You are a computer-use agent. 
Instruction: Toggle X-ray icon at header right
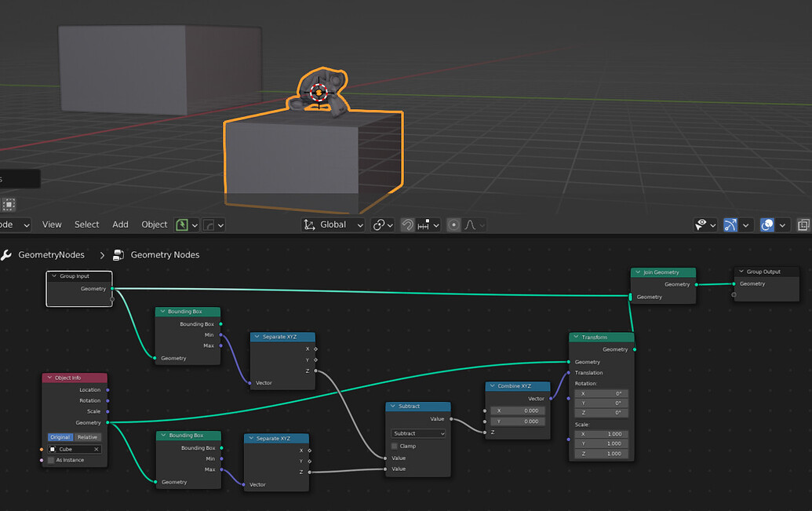click(x=803, y=225)
